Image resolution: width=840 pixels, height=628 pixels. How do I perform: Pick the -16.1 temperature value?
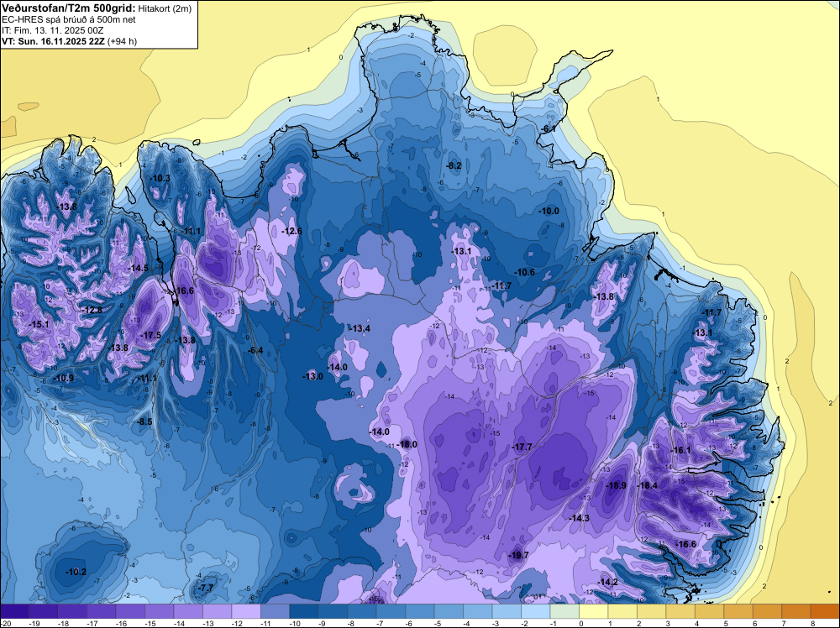pyautogui.click(x=681, y=450)
